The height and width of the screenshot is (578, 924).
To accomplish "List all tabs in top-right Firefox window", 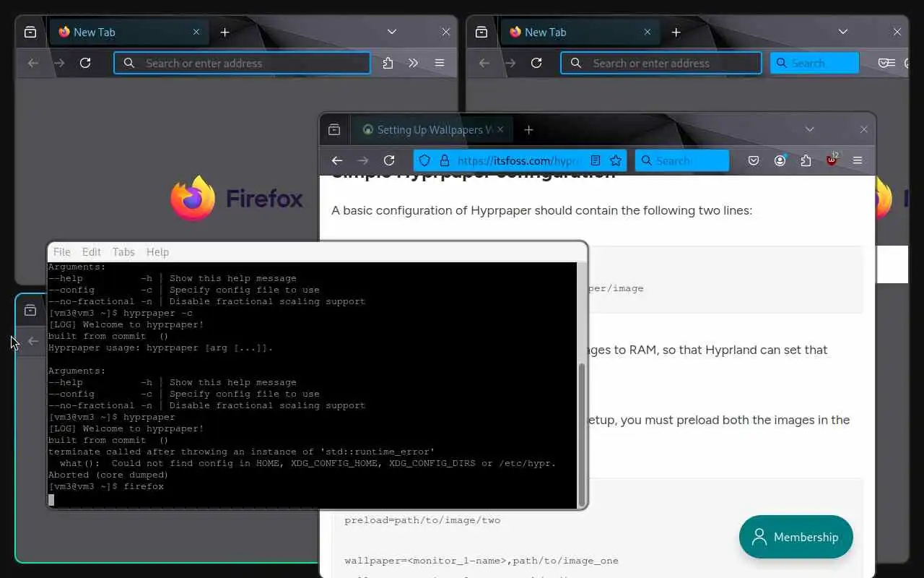I will point(842,32).
